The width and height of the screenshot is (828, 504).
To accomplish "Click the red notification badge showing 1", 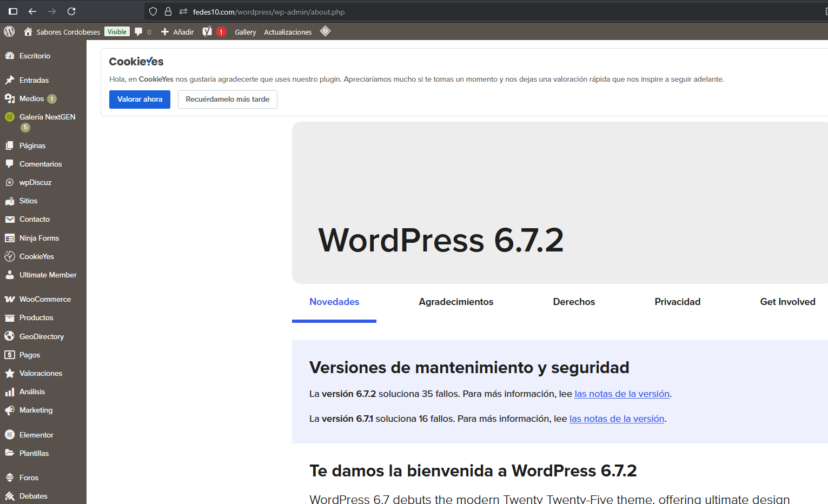I will pos(221,32).
